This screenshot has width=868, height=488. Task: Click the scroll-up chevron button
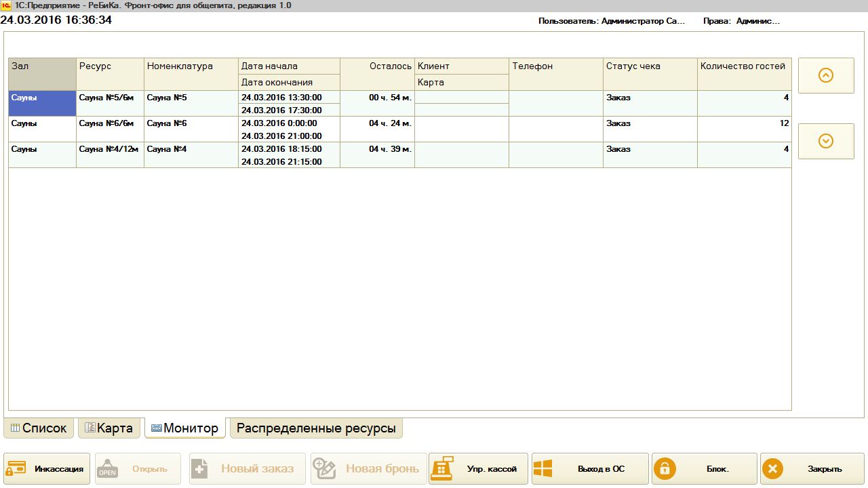[x=826, y=75]
